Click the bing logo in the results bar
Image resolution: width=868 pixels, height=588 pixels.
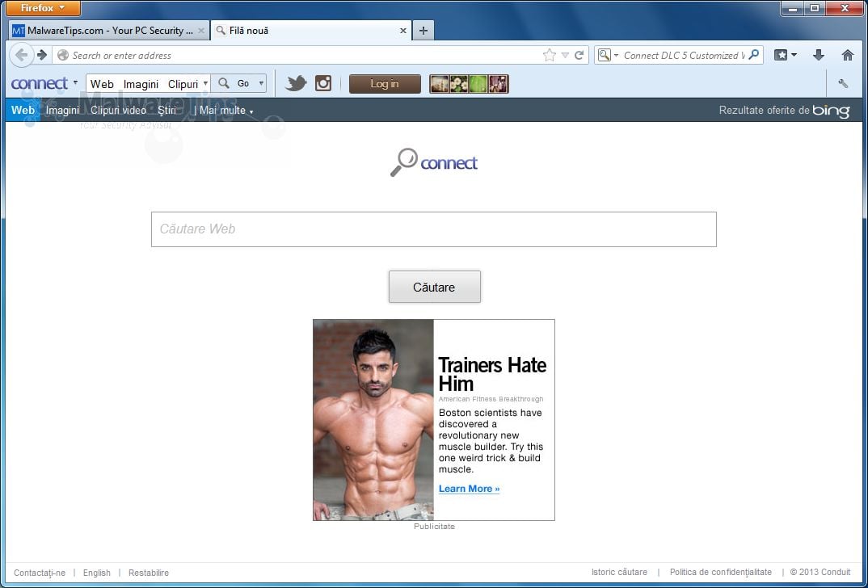[x=831, y=111]
